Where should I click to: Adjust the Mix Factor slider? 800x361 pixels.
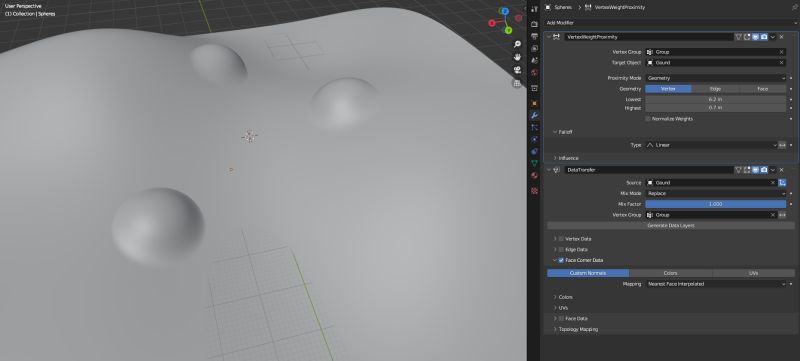pyautogui.click(x=716, y=204)
